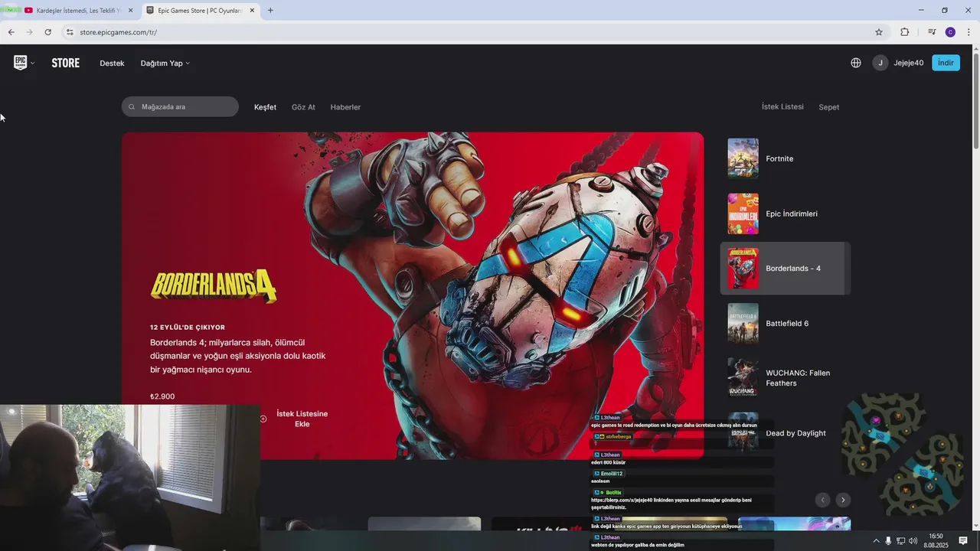Screen dimensions: 980x551
Task: Open the taskbar volume icon
Action: [x=913, y=541]
